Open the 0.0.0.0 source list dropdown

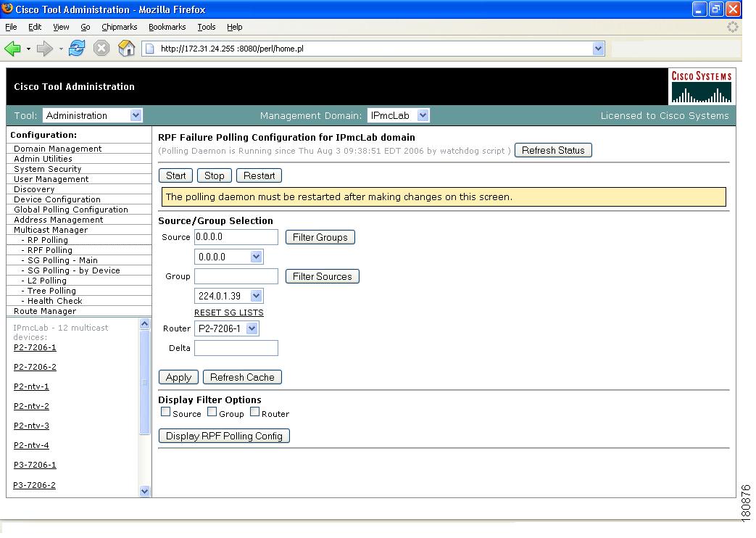[228, 257]
